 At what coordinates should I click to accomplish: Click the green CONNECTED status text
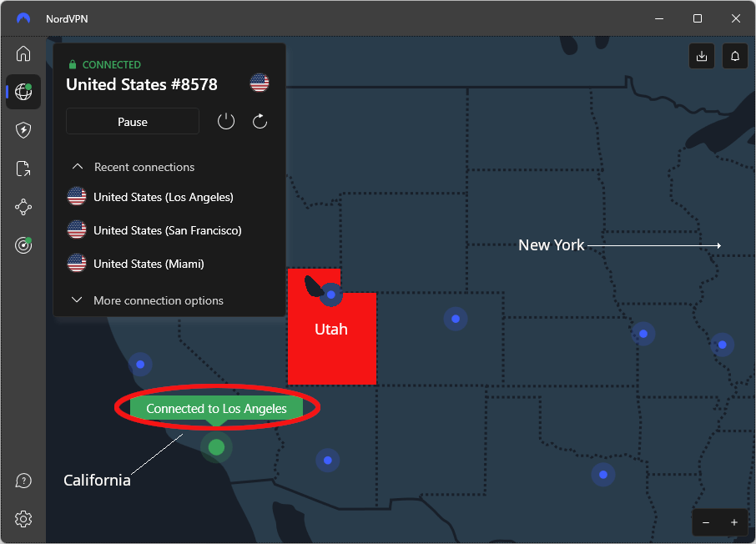pyautogui.click(x=111, y=64)
